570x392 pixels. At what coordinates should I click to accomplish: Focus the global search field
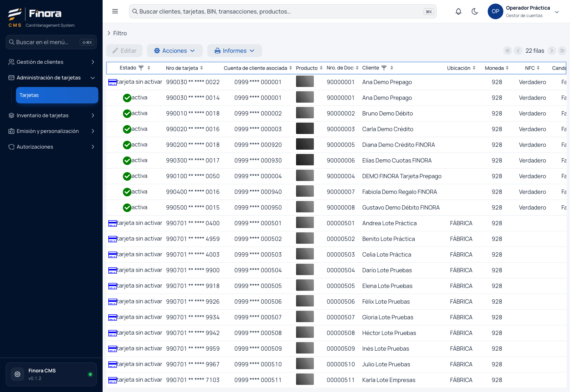coord(283,11)
